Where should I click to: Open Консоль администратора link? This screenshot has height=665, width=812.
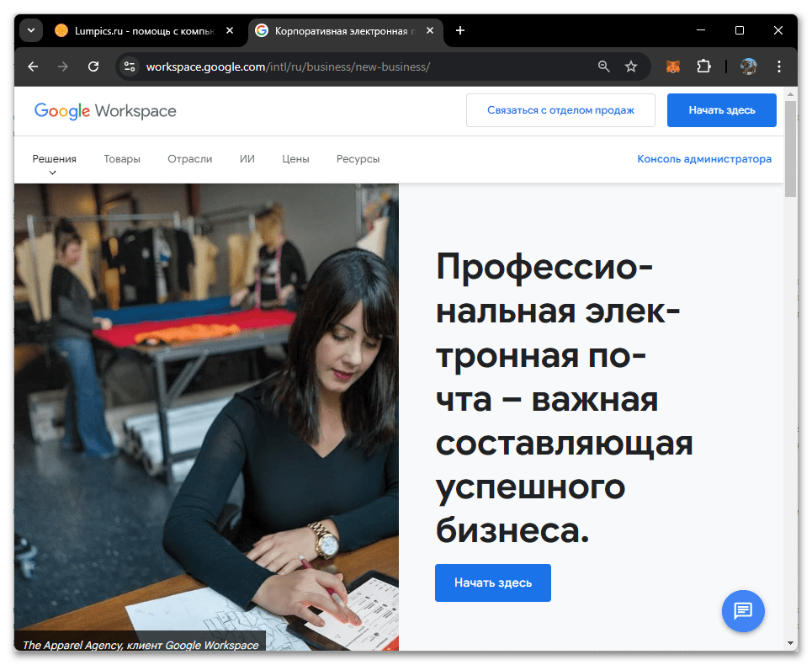click(703, 159)
